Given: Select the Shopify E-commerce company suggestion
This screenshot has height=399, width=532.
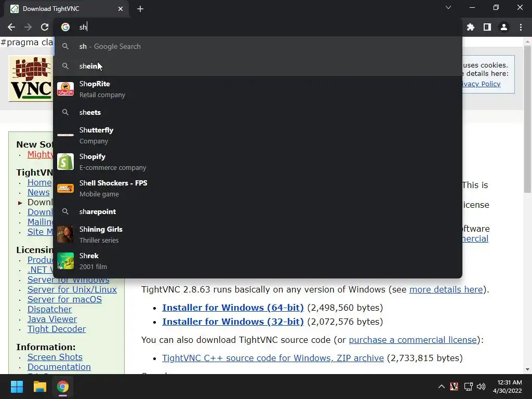Looking at the screenshot, I should 258,162.
